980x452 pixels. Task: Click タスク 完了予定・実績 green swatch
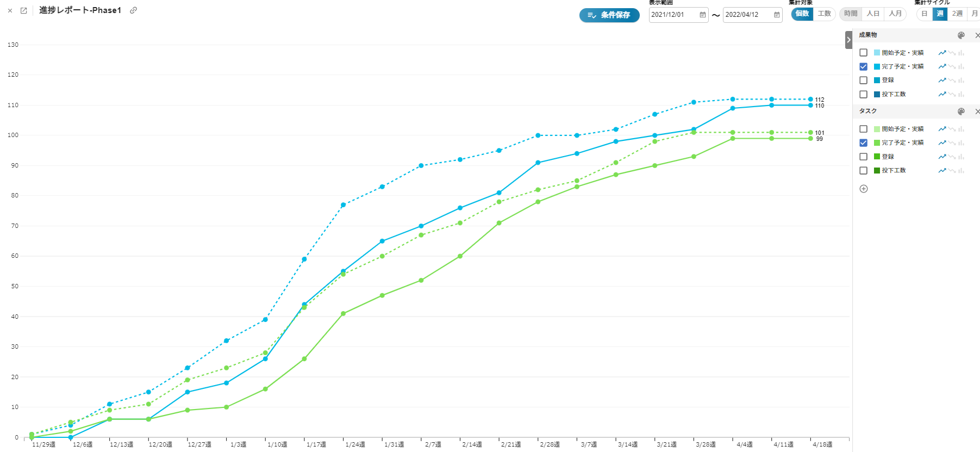(877, 143)
